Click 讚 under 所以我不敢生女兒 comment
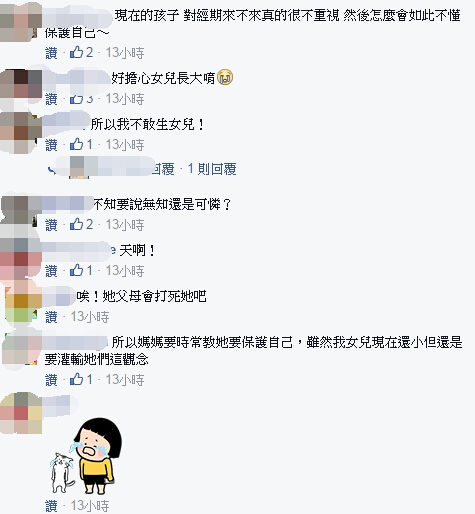The height and width of the screenshot is (514, 475). (x=51, y=145)
